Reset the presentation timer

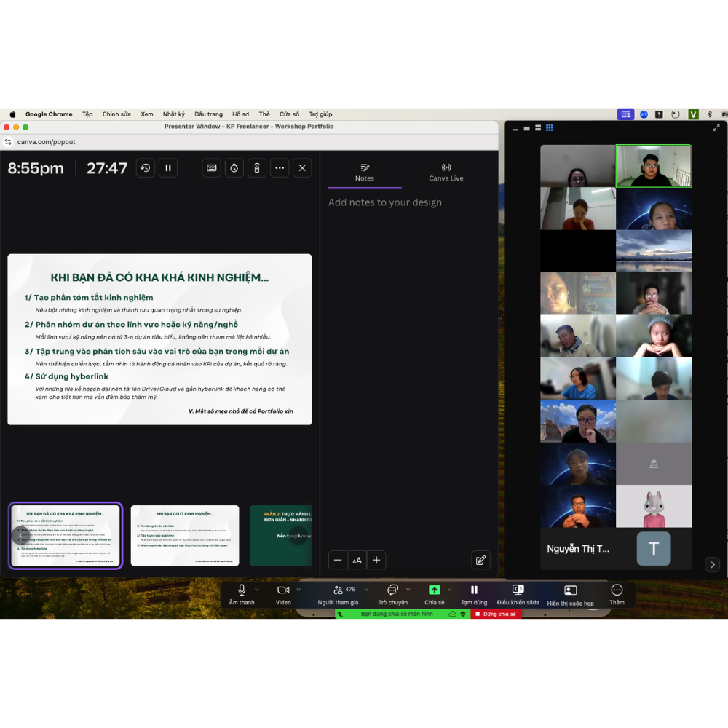click(146, 168)
